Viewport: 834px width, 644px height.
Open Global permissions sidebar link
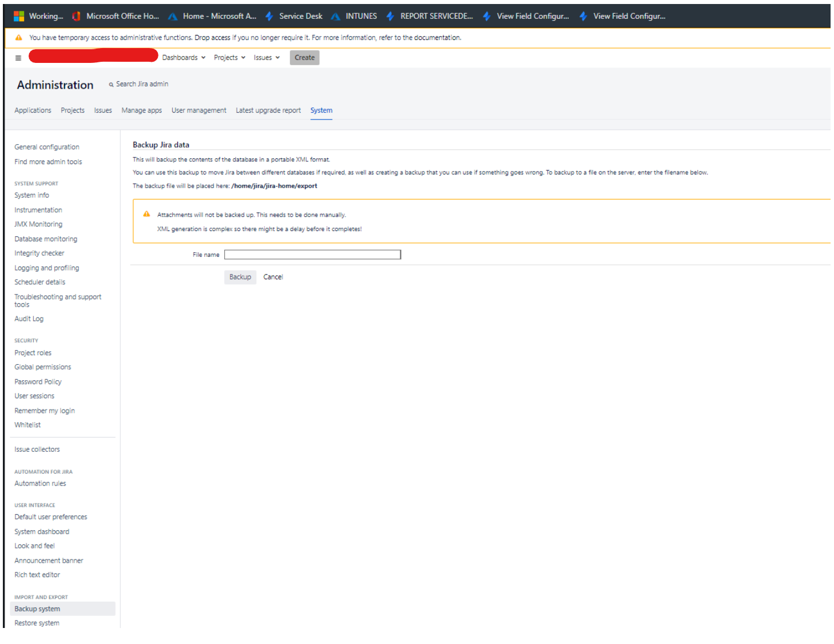43,367
